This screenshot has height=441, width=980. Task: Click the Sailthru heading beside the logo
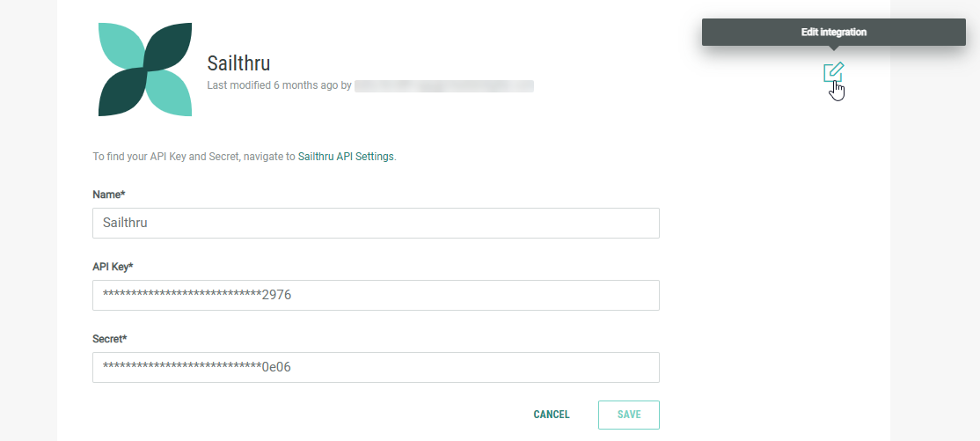[238, 63]
